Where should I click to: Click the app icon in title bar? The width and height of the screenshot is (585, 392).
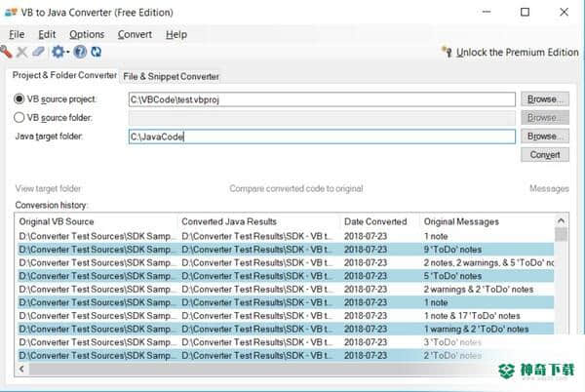[x=11, y=13]
